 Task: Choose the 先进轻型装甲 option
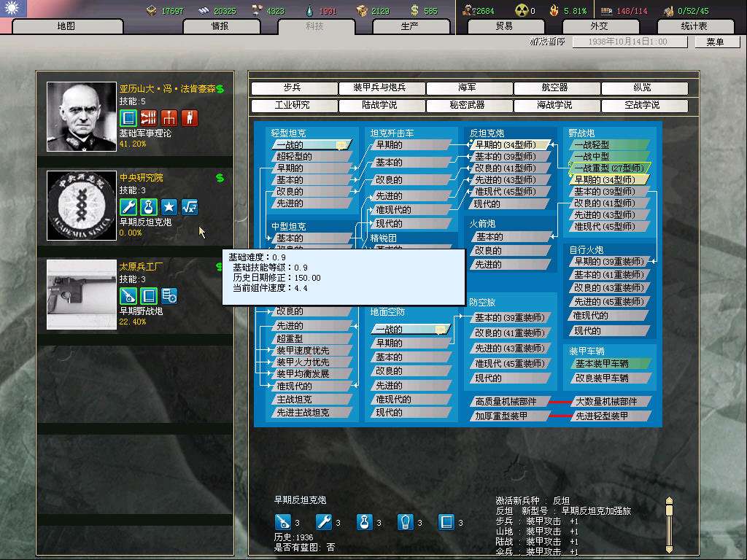click(x=611, y=416)
